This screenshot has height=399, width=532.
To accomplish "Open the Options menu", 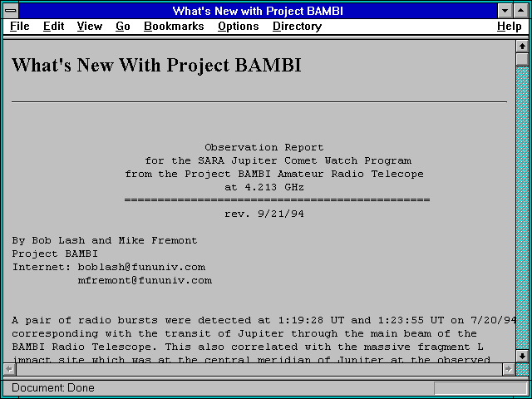I will (239, 27).
